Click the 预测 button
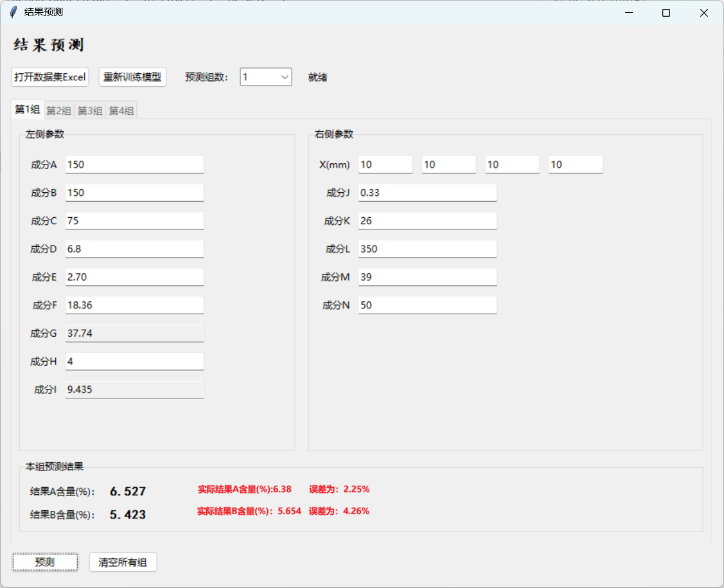This screenshot has height=588, width=724. point(45,562)
